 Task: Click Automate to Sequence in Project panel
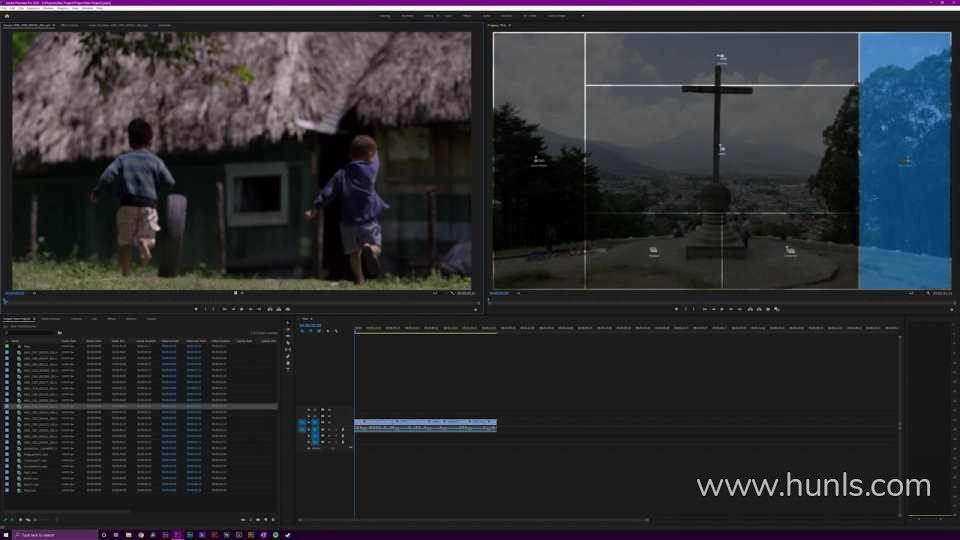click(243, 520)
